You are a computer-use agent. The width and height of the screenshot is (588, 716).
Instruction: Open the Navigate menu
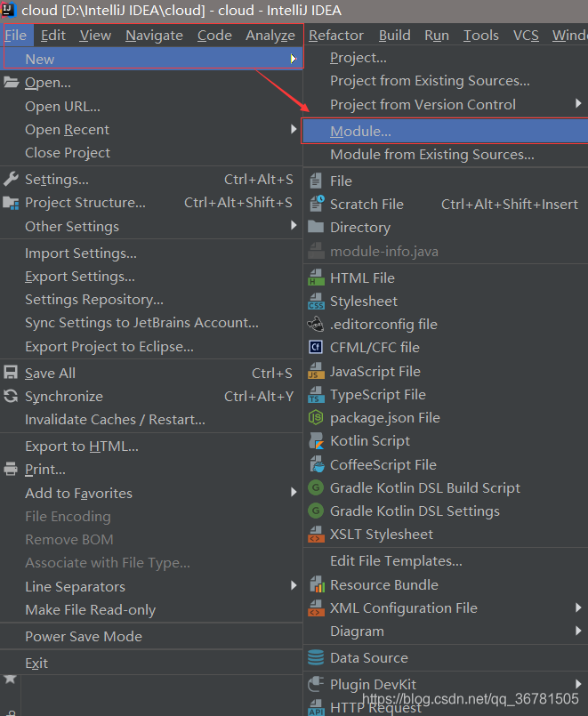[x=154, y=36]
